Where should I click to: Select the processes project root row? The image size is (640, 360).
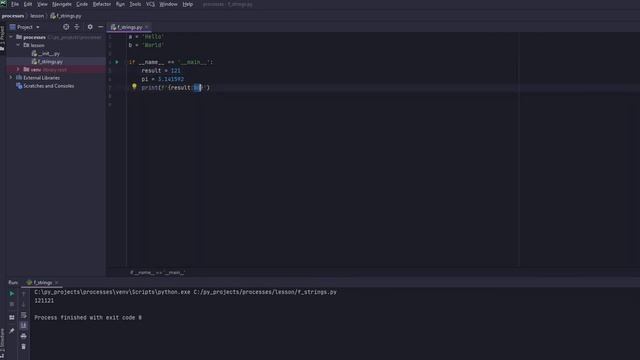point(56,37)
